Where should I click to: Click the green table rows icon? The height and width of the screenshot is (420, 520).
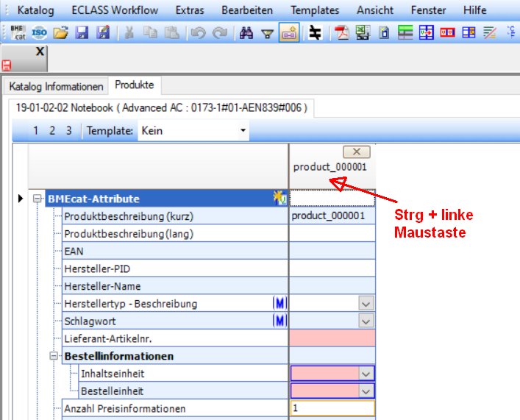tap(405, 32)
